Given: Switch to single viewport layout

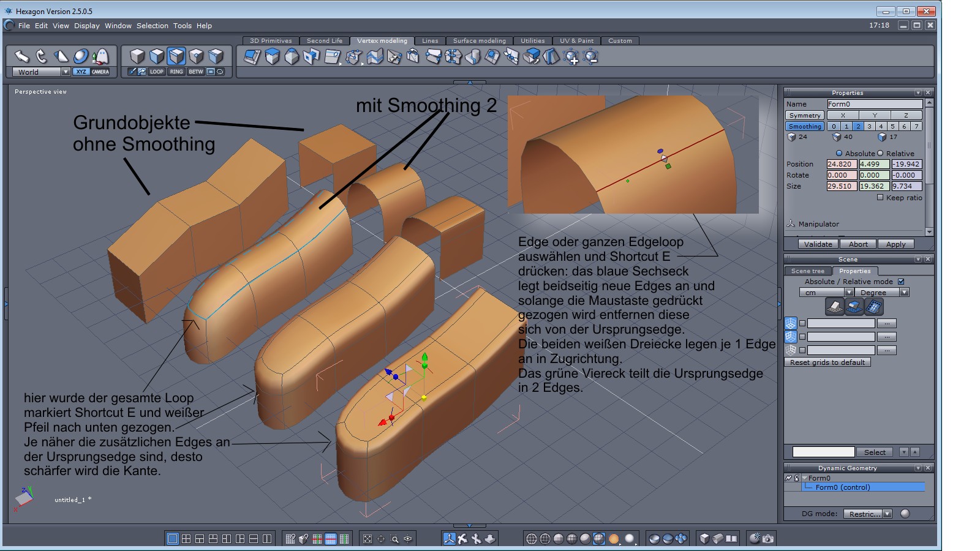Looking at the screenshot, I should point(173,539).
